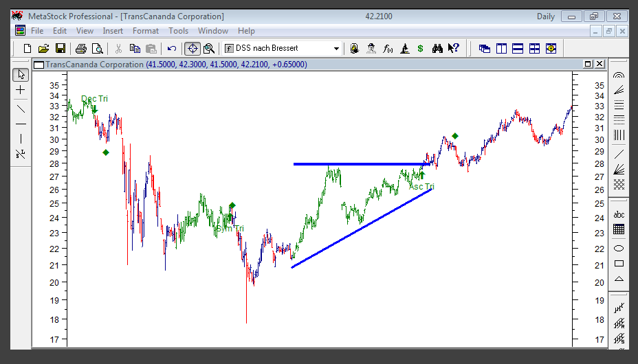Open the Tools menu
638x364 pixels.
coord(179,31)
